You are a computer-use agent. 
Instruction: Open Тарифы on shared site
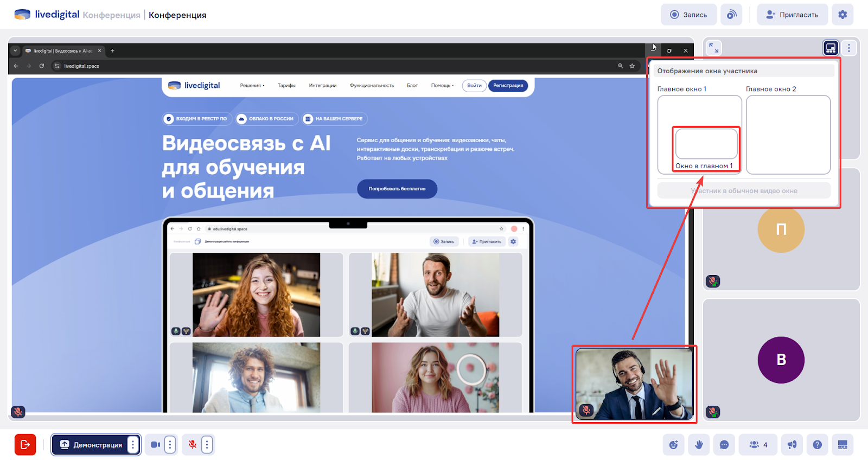286,86
